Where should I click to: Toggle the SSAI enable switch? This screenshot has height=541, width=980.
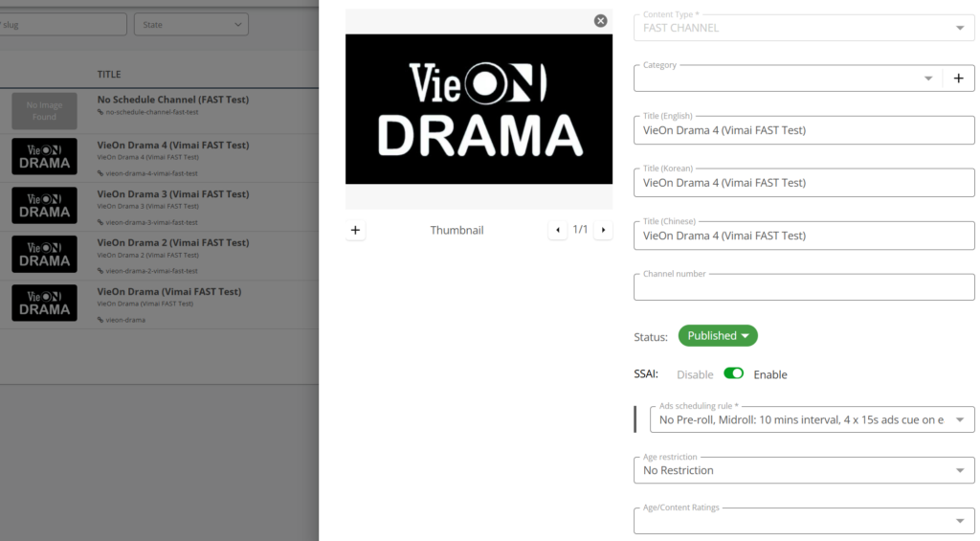734,373
